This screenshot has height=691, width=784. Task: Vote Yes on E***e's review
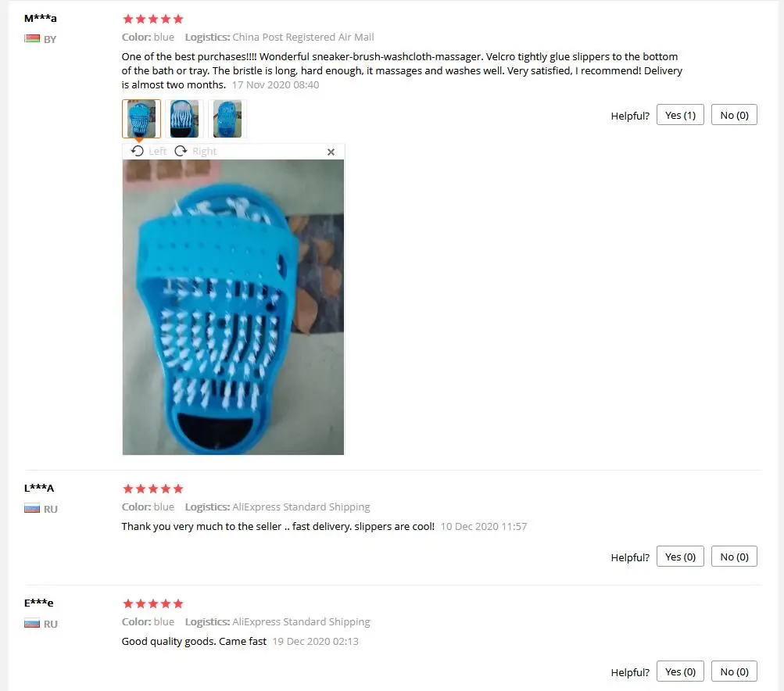(680, 671)
